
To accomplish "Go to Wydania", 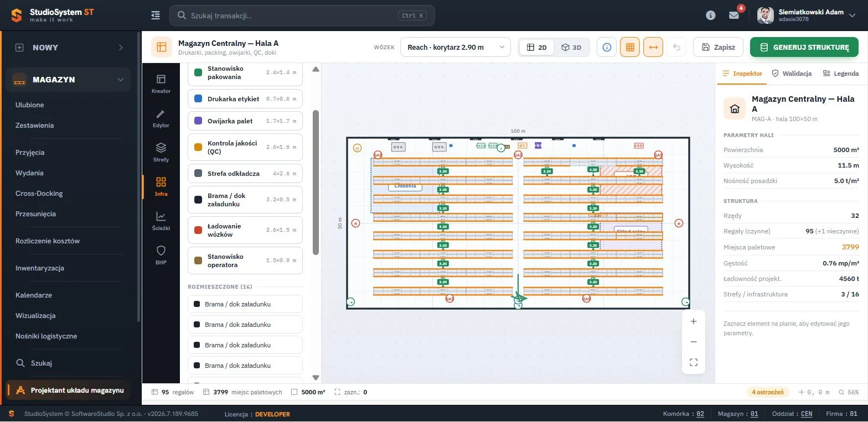I will coord(29,173).
